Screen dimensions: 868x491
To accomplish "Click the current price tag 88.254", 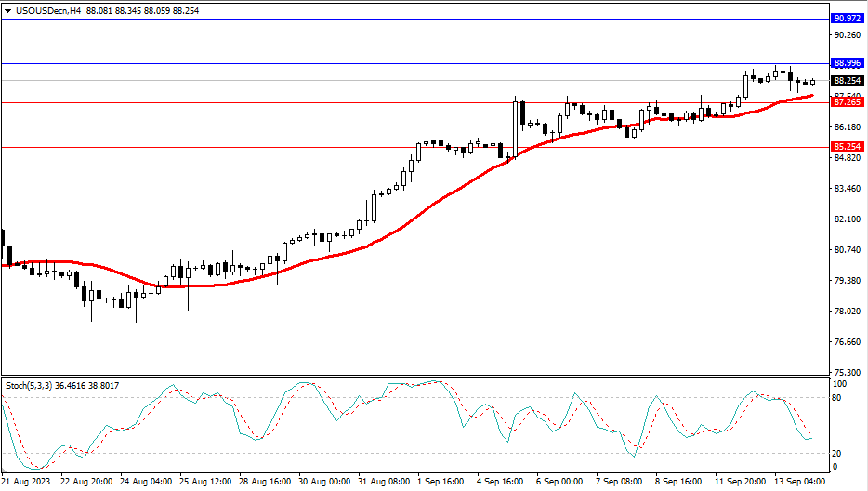I will tap(847, 81).
